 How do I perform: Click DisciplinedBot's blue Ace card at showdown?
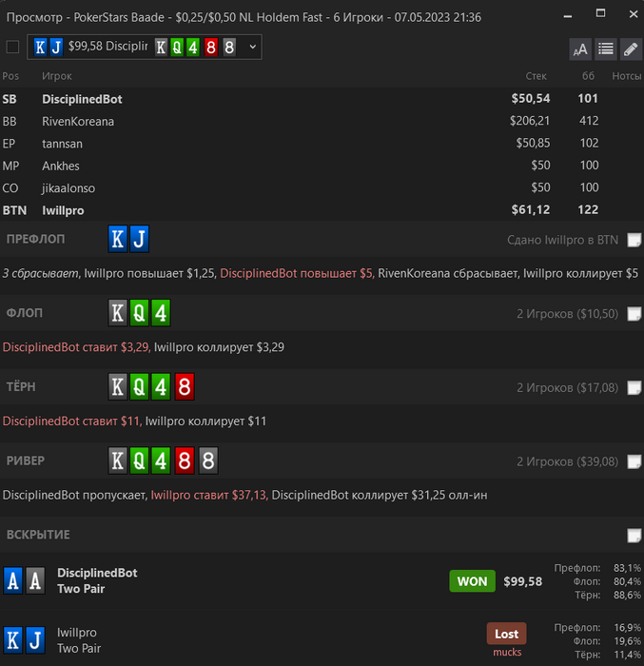[12, 580]
